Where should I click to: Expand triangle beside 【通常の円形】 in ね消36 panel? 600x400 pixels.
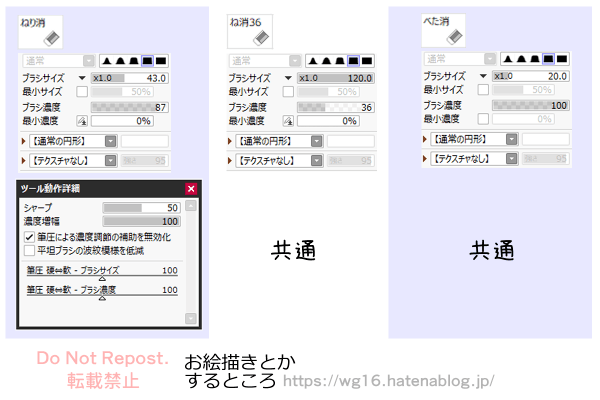point(230,141)
